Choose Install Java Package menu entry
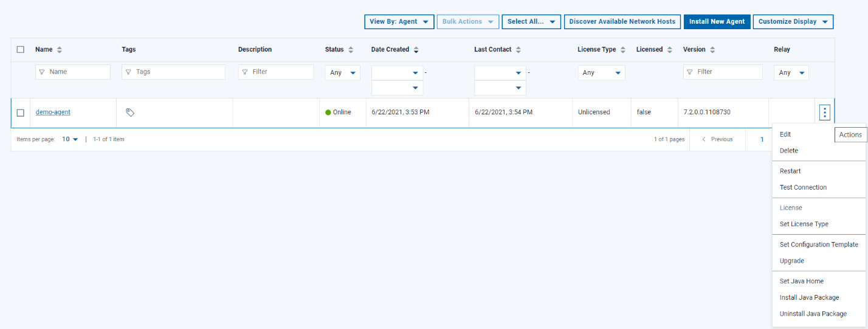This screenshot has height=329, width=868. click(x=809, y=297)
